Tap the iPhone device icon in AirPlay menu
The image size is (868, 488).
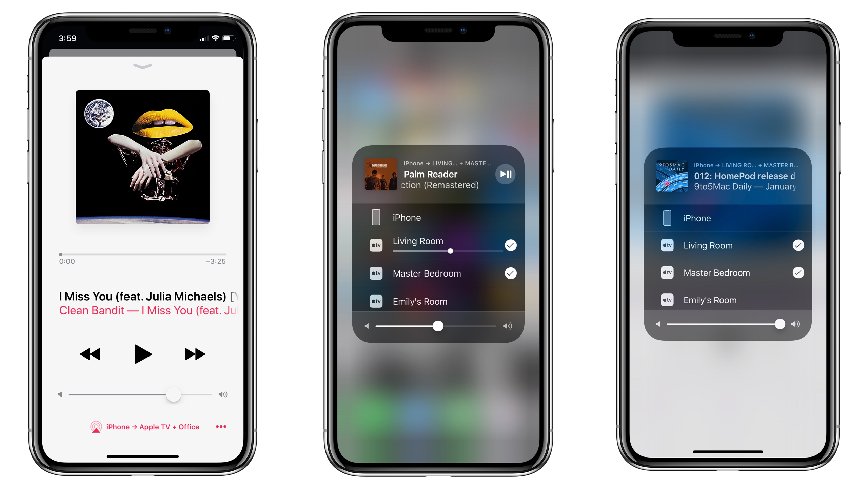click(x=370, y=217)
